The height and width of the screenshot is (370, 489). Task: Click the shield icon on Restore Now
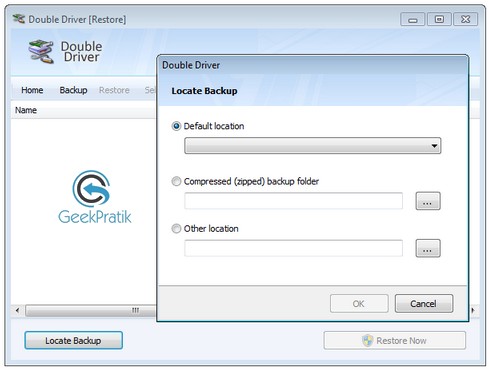[x=367, y=340]
